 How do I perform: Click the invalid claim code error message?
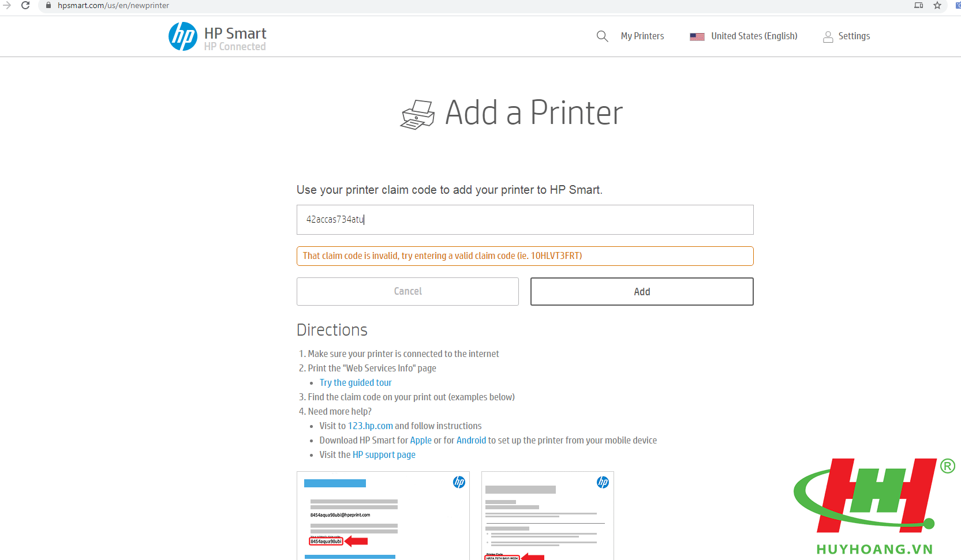(x=525, y=256)
